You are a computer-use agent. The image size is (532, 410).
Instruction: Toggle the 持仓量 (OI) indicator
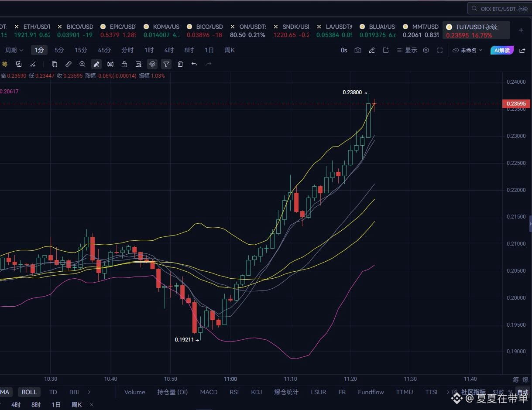172,392
